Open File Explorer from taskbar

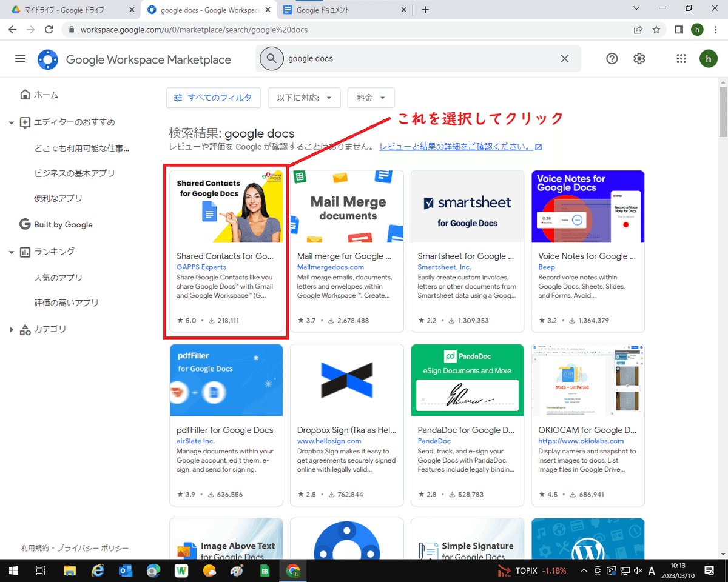pyautogui.click(x=70, y=570)
